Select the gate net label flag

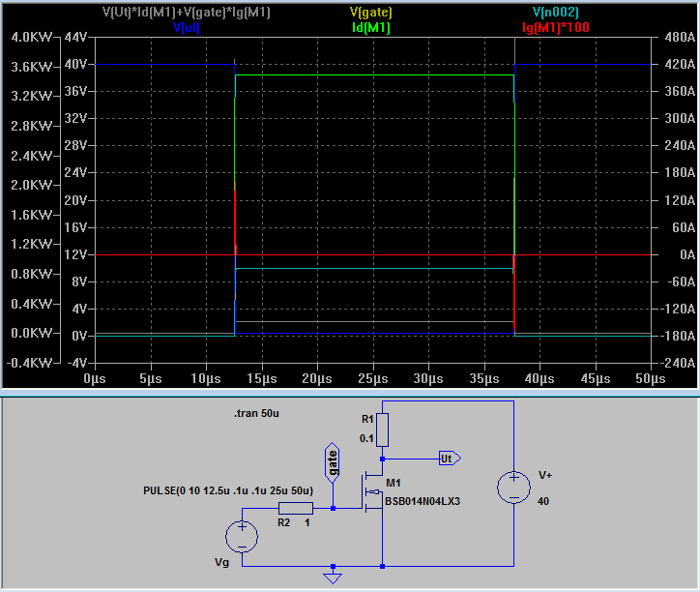coord(333,463)
